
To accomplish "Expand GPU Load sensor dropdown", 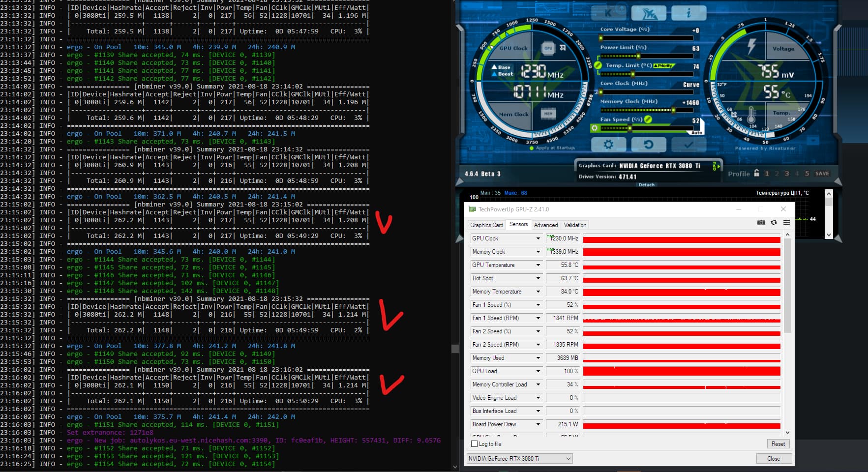I will [x=538, y=371].
